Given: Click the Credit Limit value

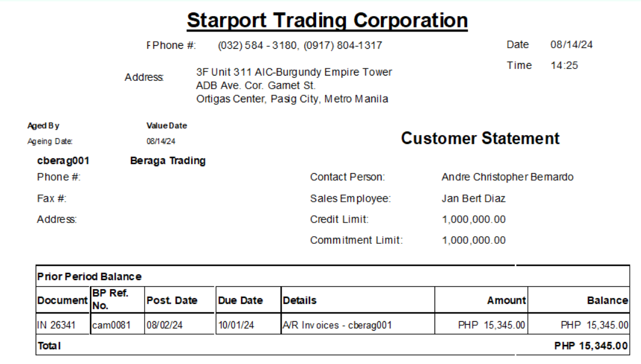Looking at the screenshot, I should tap(473, 219).
